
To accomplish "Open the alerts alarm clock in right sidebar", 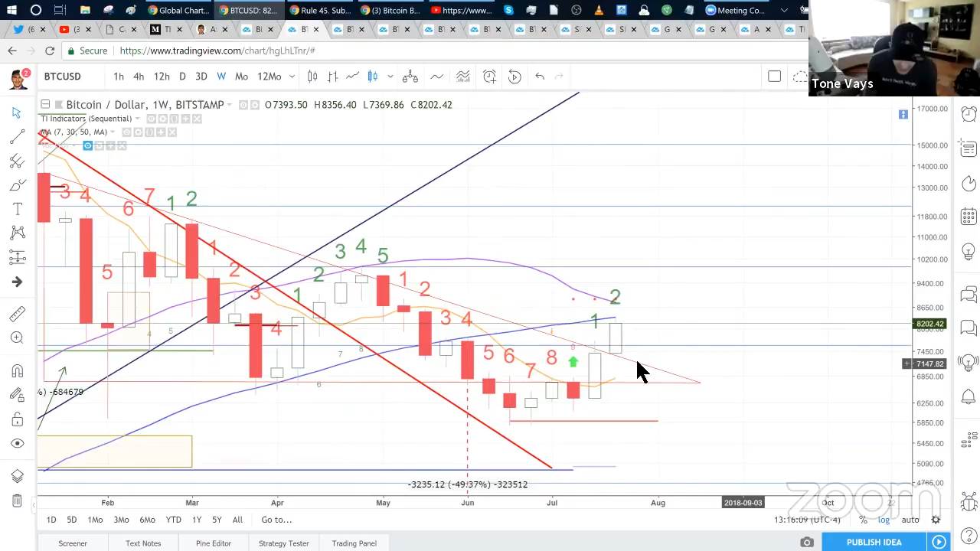I will (969, 113).
